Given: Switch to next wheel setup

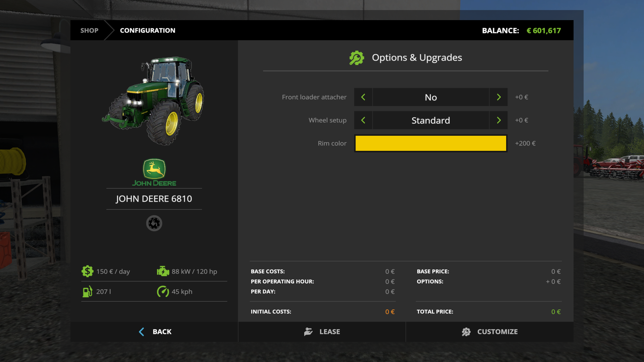Looking at the screenshot, I should point(498,120).
